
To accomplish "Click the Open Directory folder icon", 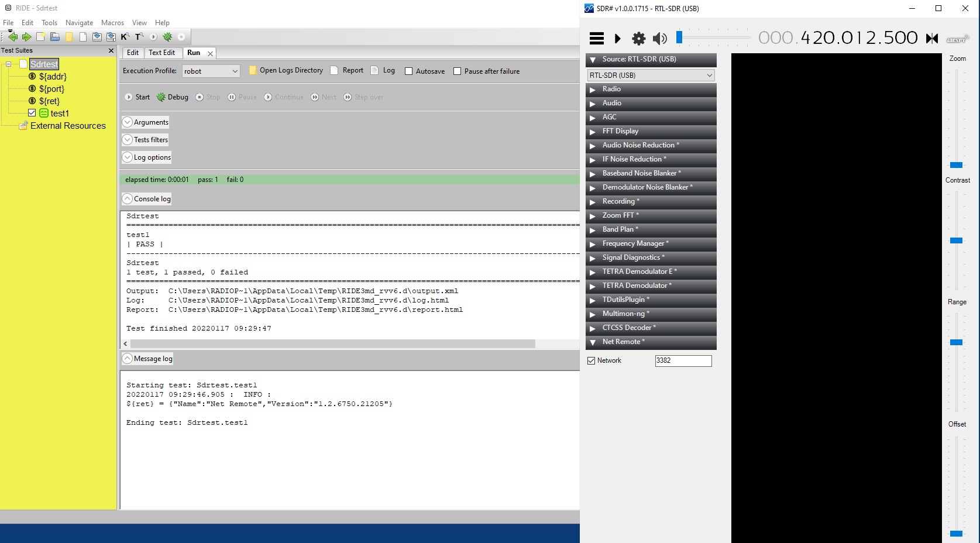I will coord(69,37).
